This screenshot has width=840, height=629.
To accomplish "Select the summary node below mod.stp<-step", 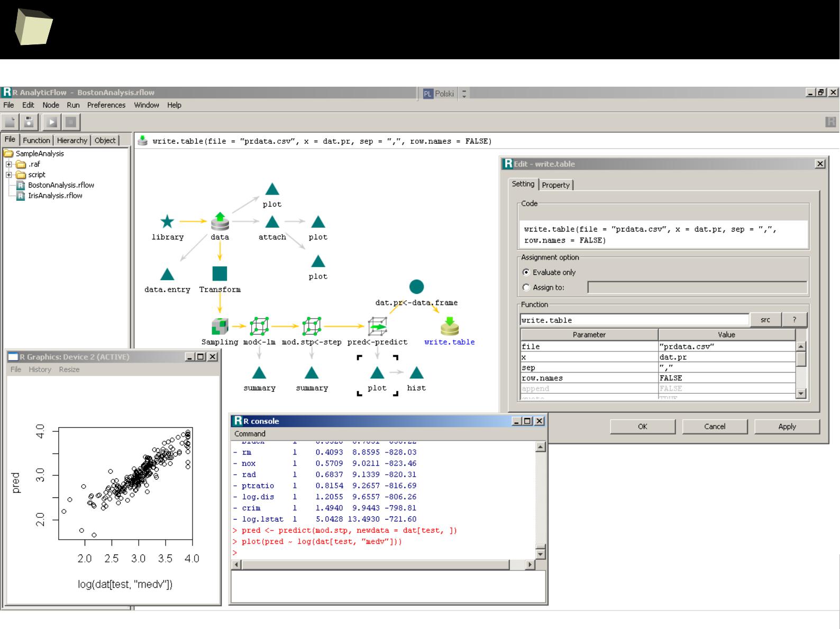I will [x=312, y=373].
